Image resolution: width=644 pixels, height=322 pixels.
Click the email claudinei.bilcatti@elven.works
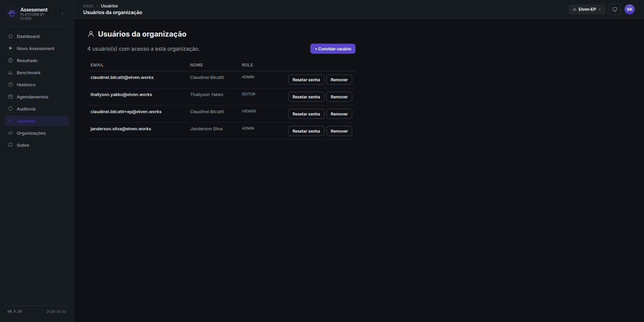122,78
